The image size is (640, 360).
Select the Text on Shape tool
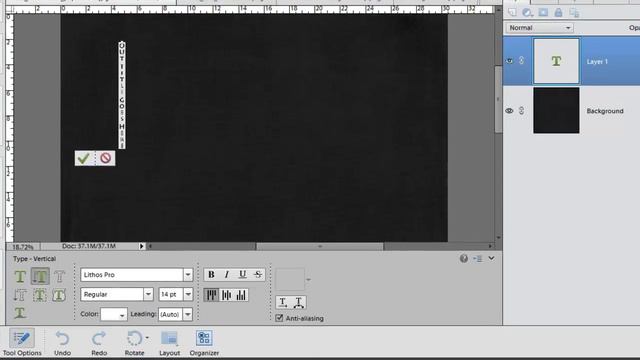tap(59, 295)
